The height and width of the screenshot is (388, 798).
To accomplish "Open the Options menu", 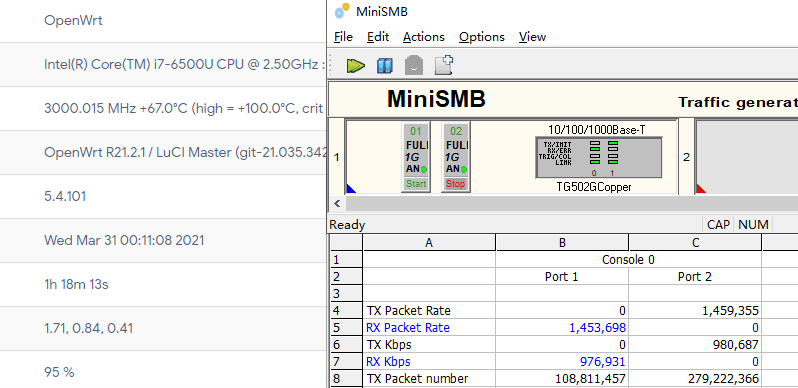I will click(x=481, y=37).
